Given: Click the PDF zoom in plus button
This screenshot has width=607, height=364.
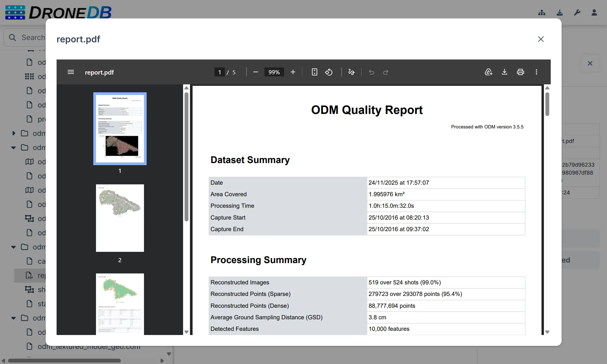Looking at the screenshot, I should click(x=293, y=72).
